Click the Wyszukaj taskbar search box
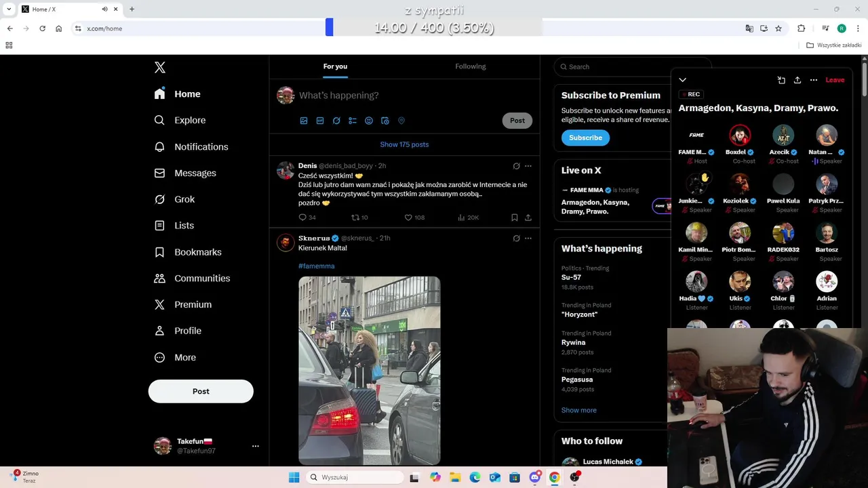Image resolution: width=868 pixels, height=488 pixels. pyautogui.click(x=355, y=477)
